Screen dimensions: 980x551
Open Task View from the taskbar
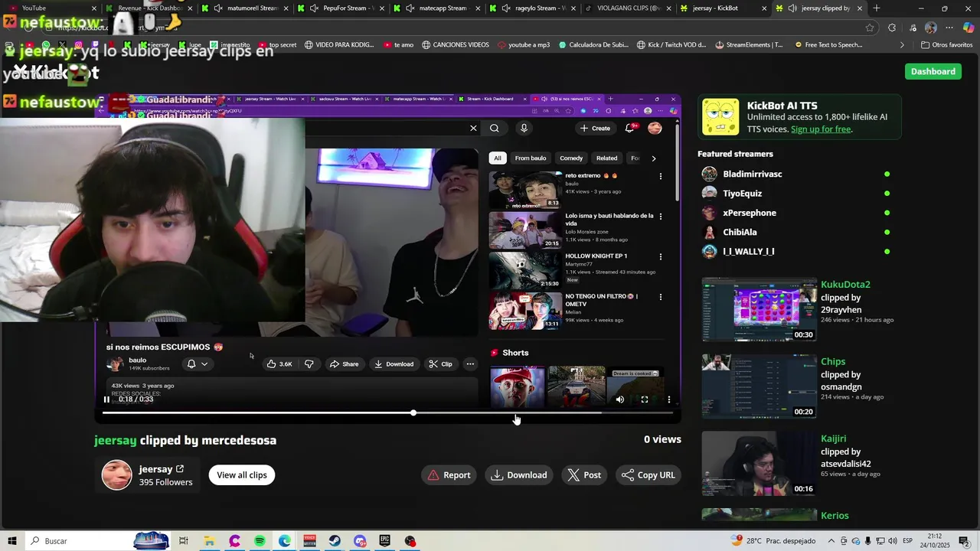[184, 541]
